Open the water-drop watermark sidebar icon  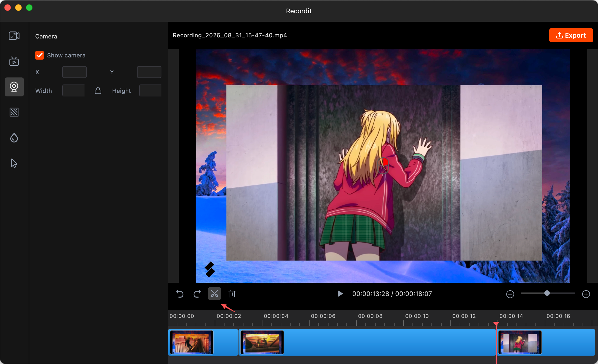(14, 138)
